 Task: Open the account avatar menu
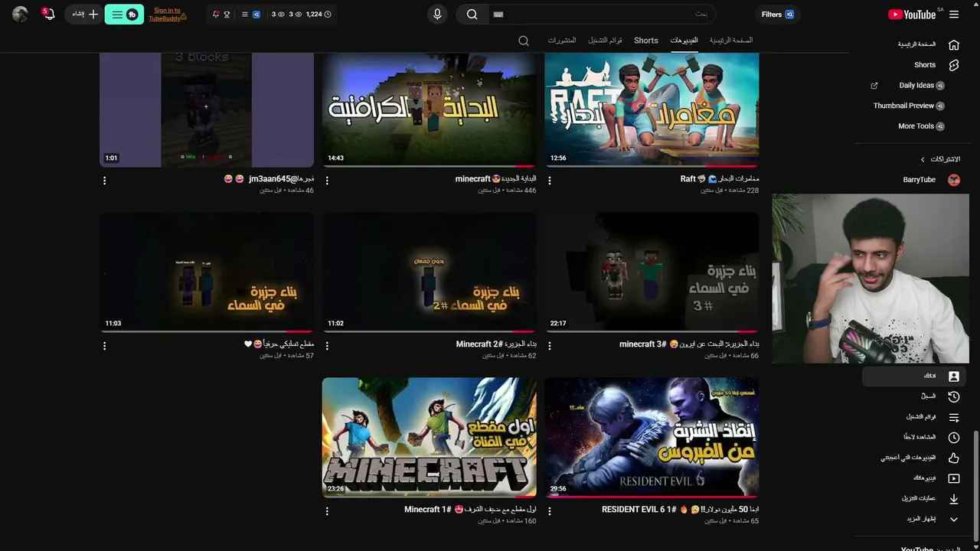point(21,15)
